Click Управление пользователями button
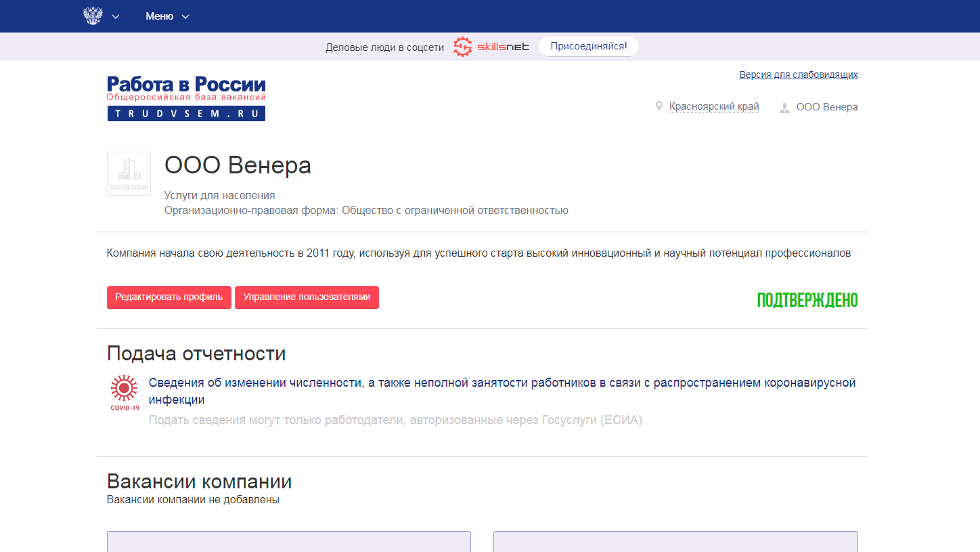 307,297
